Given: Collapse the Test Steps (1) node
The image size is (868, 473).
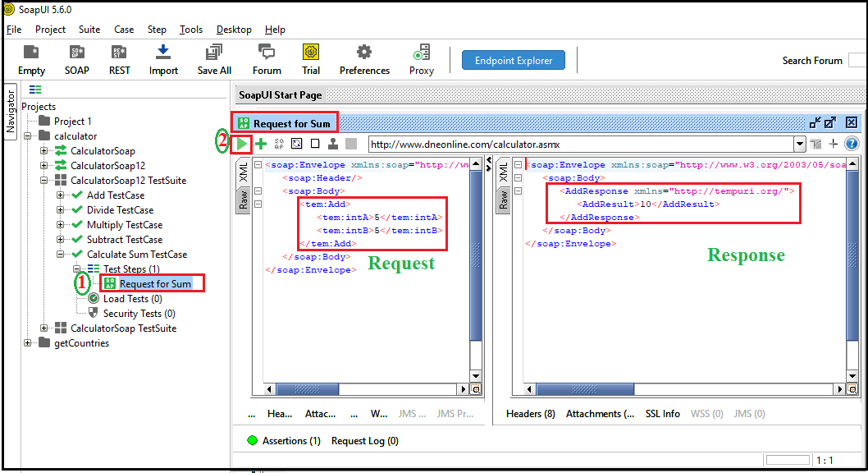Looking at the screenshot, I should [77, 269].
